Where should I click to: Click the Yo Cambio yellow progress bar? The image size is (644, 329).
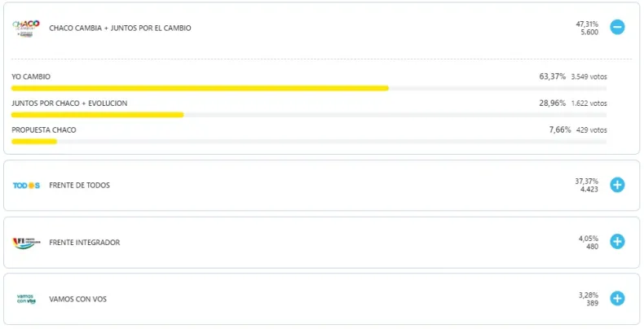tap(200, 88)
